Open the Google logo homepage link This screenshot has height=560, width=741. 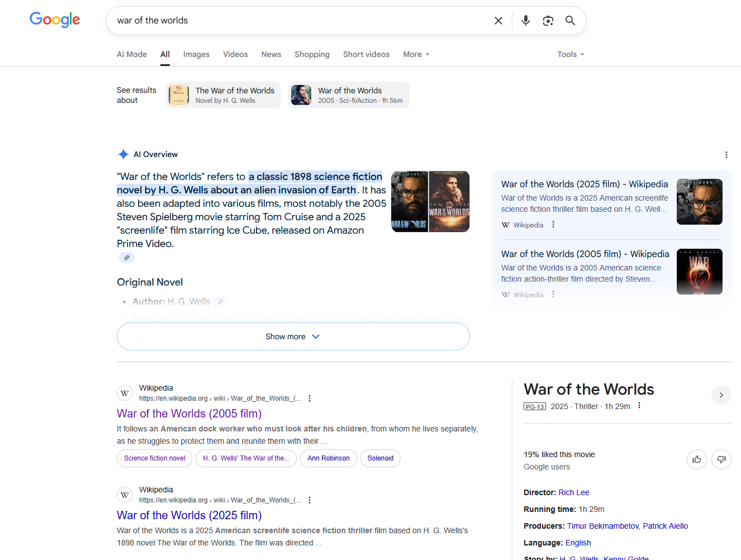(55, 20)
